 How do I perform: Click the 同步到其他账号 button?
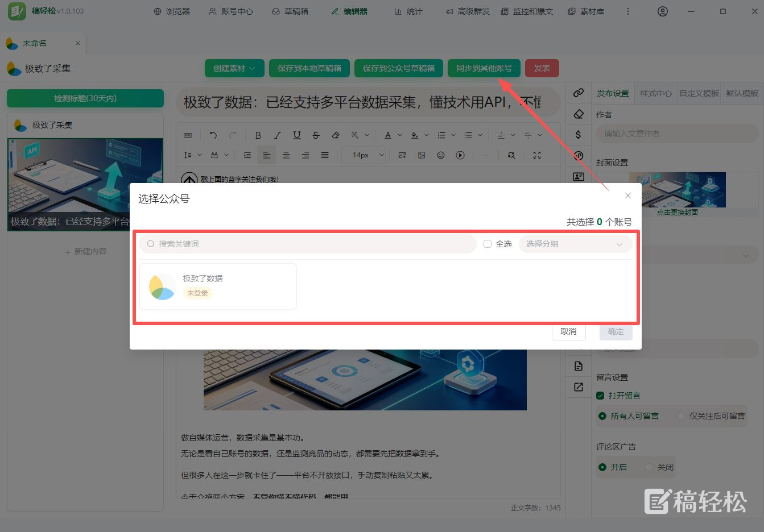point(484,68)
